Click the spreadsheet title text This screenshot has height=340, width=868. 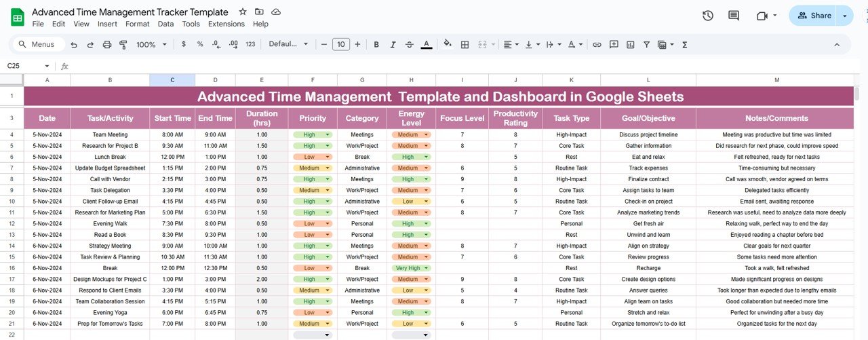[130, 12]
